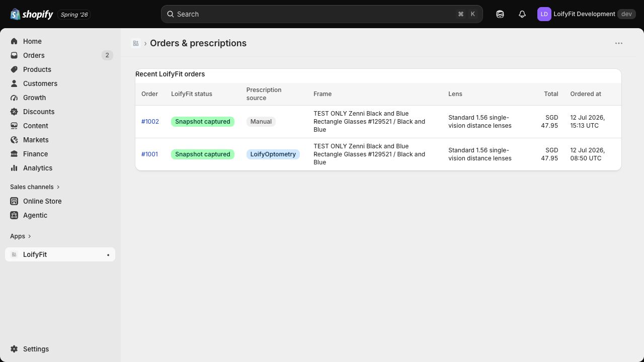Click the Content icon in sidebar
Image resolution: width=644 pixels, height=362 pixels.
coord(14,126)
